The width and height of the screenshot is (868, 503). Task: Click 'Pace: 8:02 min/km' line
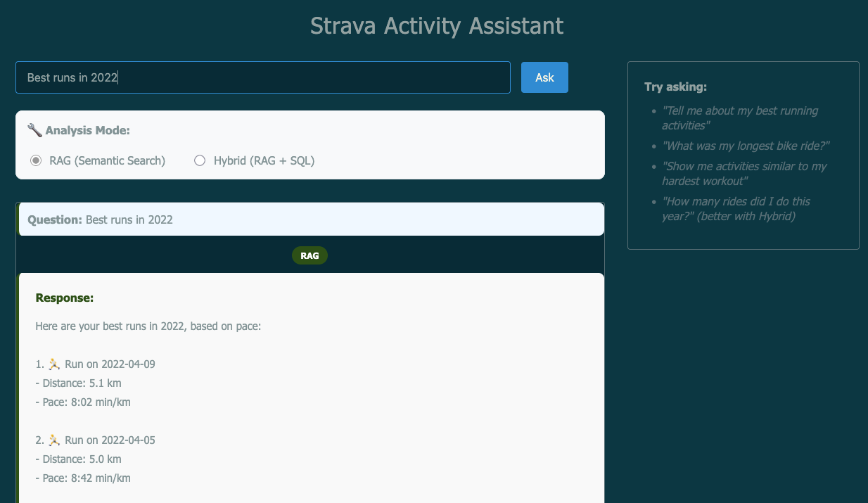tap(83, 402)
